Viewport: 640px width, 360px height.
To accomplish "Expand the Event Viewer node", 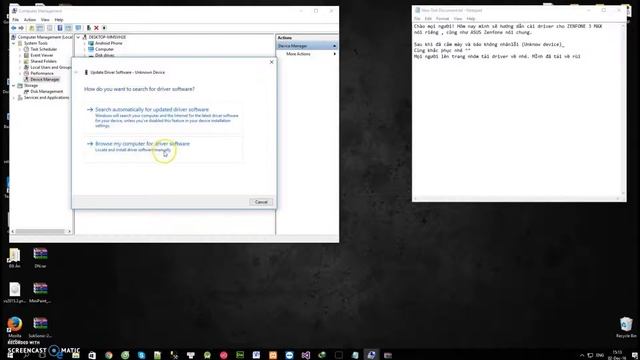I will pyautogui.click(x=20, y=55).
